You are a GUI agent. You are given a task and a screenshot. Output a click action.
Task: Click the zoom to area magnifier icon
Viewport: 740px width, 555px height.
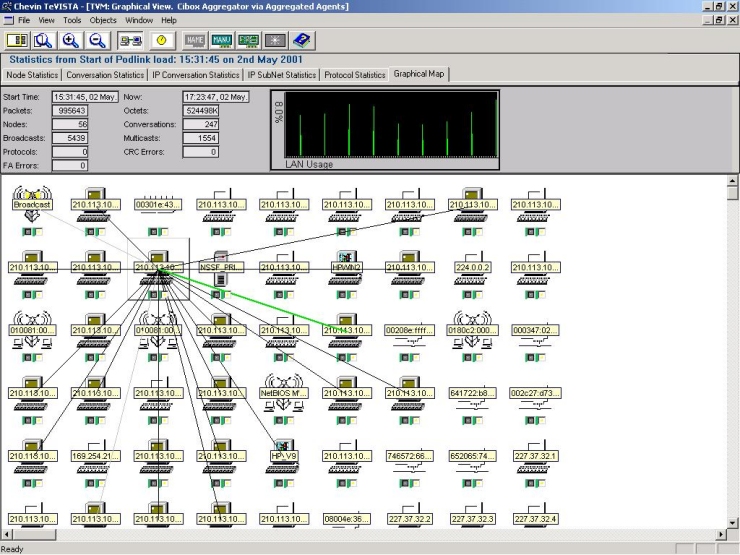coord(43,41)
